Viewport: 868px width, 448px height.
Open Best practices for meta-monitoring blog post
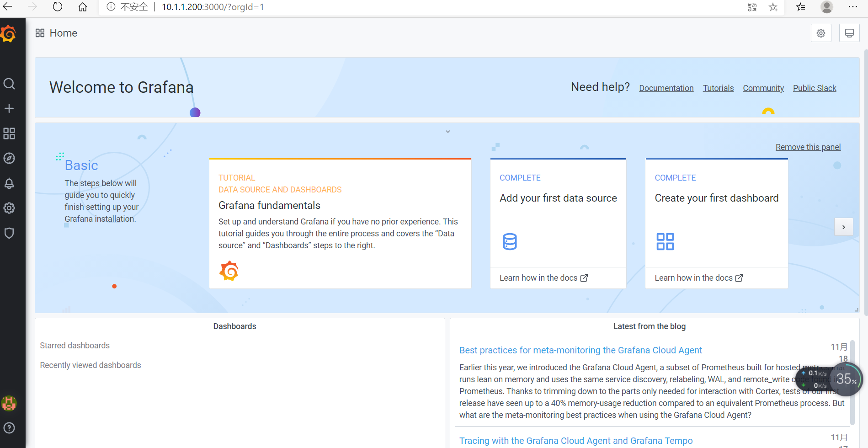tap(580, 350)
